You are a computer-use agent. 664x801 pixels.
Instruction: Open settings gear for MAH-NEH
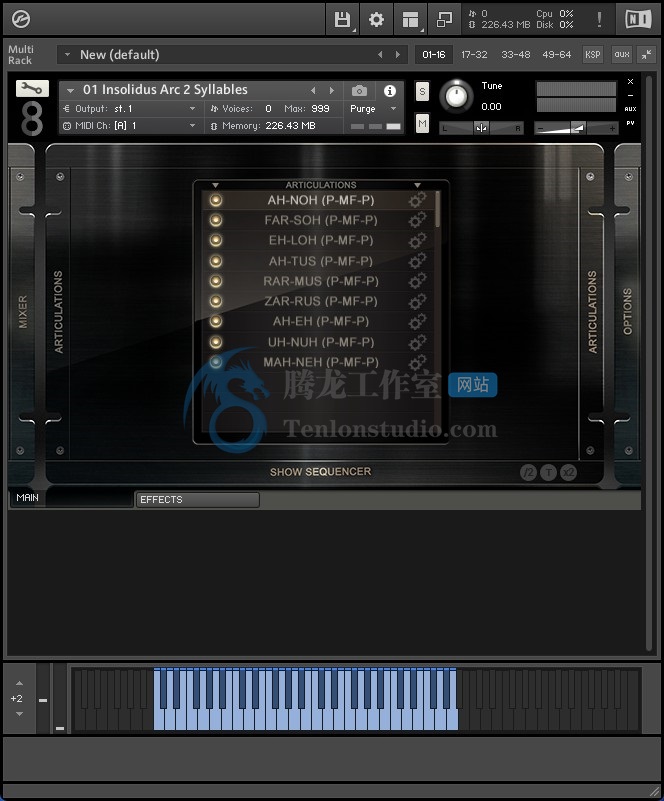coord(417,362)
